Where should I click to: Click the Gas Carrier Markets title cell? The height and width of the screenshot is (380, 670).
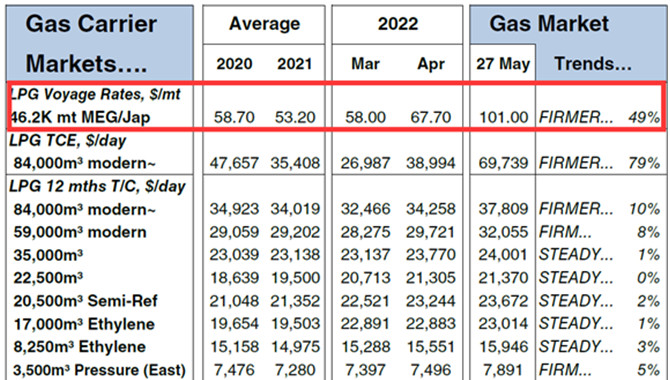click(100, 43)
